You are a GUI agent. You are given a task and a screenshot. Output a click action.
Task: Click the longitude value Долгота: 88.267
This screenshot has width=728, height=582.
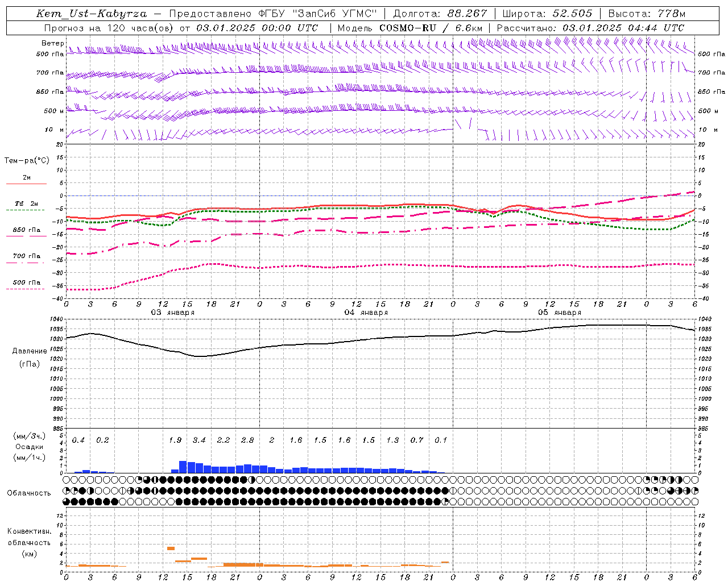tap(440, 14)
